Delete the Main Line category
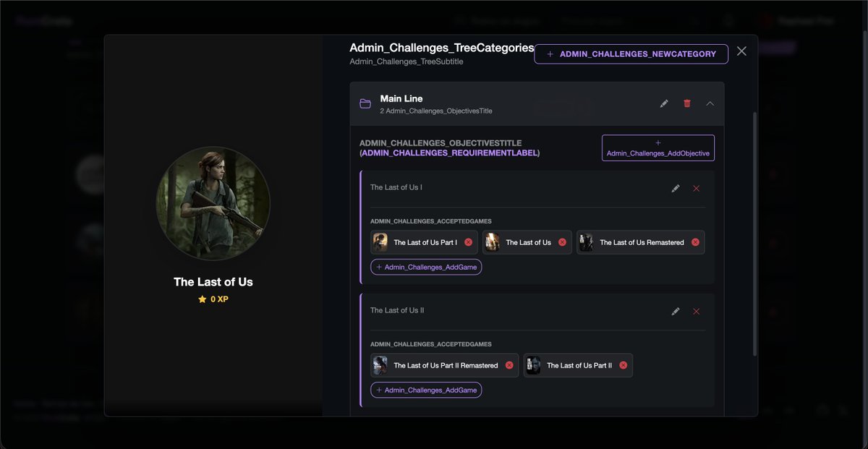The width and height of the screenshot is (868, 449). 687,103
